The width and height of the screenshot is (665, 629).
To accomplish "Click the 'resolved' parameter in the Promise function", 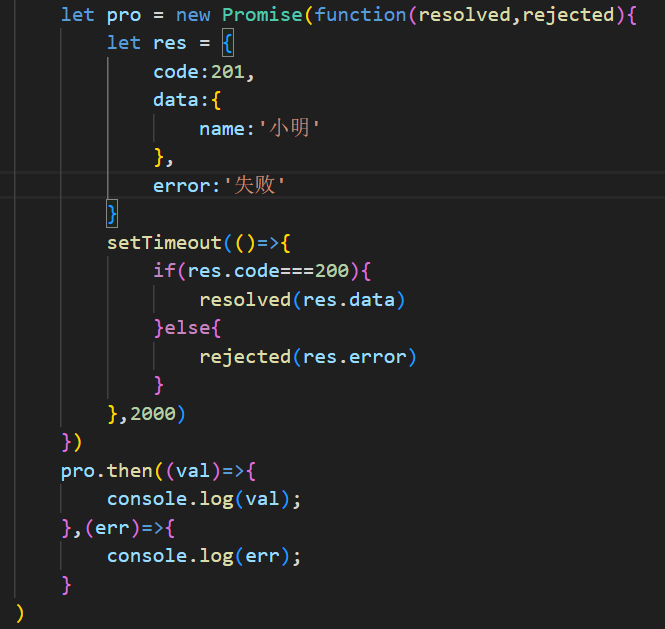I will pyautogui.click(x=464, y=15).
